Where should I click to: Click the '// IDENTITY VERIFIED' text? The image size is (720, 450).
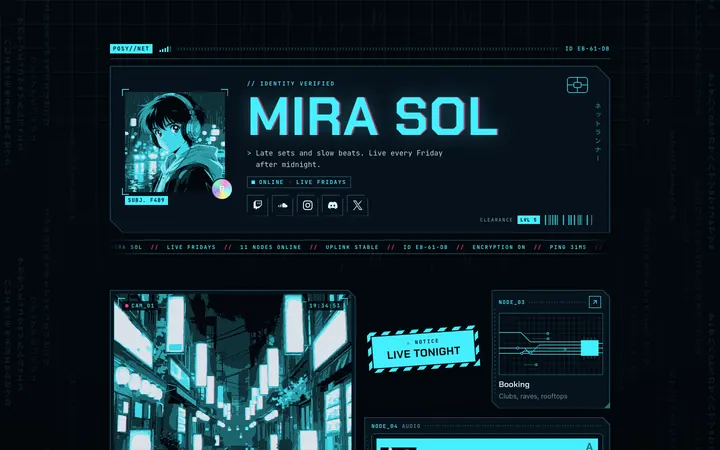pyautogui.click(x=291, y=84)
